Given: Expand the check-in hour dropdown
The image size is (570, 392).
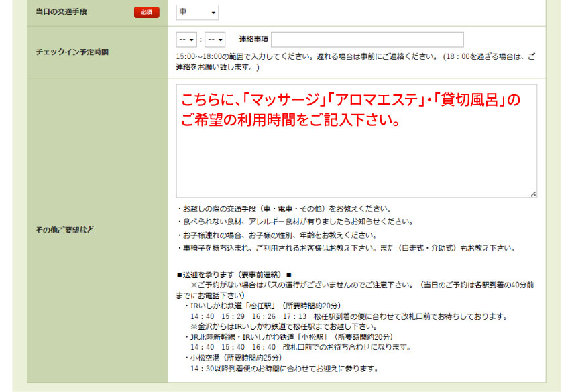Looking at the screenshot, I should click(x=186, y=40).
